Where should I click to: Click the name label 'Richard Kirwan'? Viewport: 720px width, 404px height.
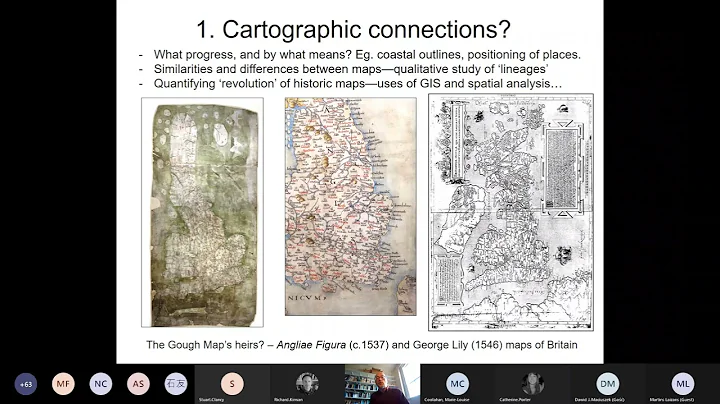coord(288,400)
